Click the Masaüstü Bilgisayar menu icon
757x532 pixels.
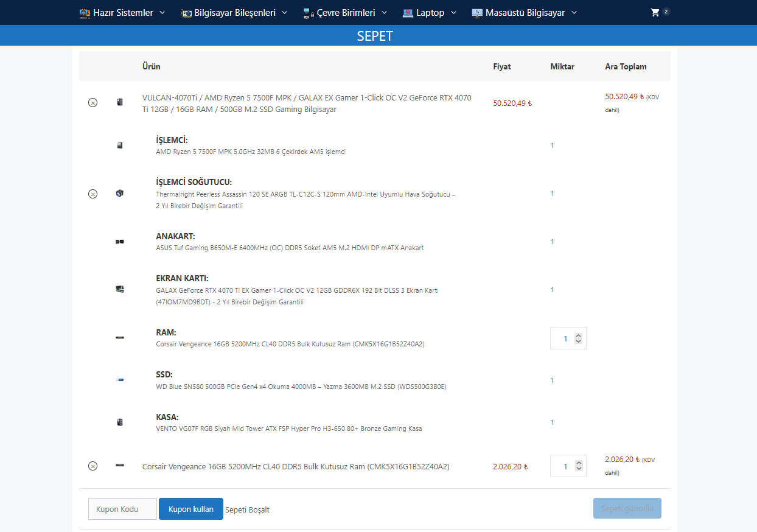477,13
